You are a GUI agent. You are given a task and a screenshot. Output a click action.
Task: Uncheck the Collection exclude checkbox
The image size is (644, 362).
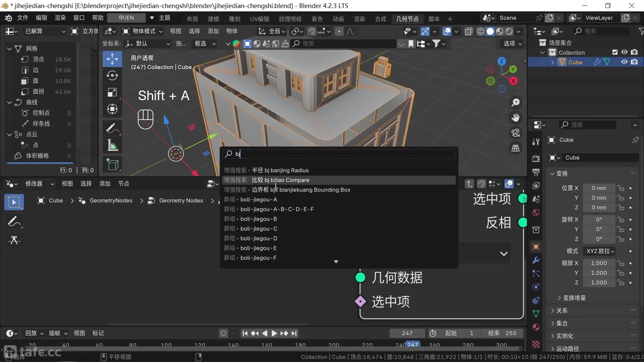614,52
